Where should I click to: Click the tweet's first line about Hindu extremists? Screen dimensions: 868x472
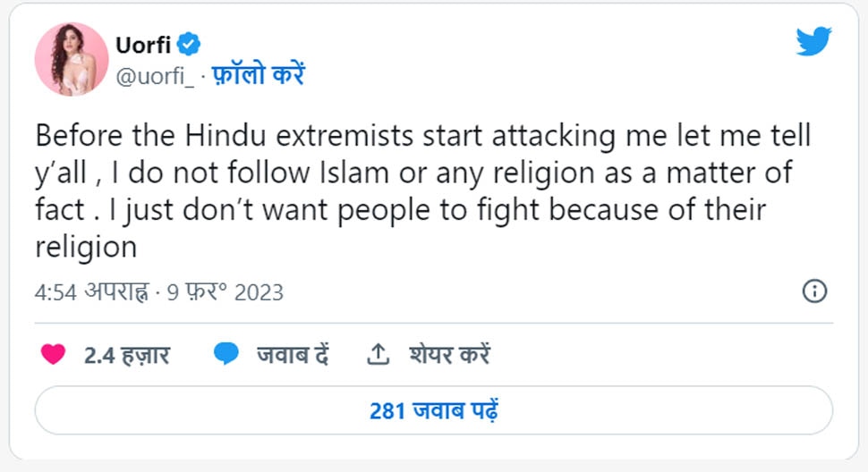coord(422,137)
